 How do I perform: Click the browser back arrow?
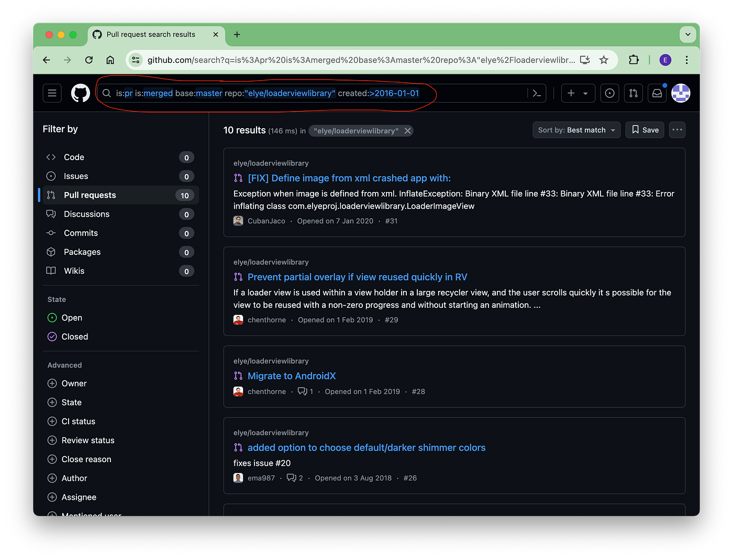click(x=47, y=60)
